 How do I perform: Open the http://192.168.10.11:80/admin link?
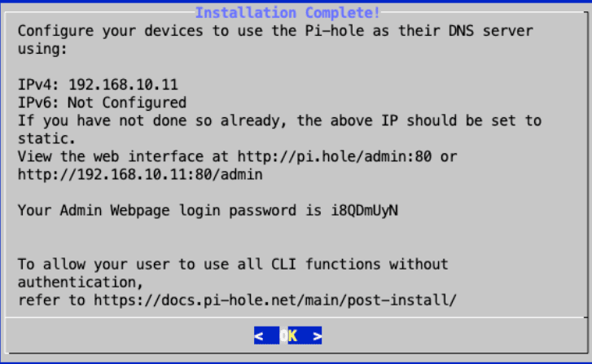140,174
